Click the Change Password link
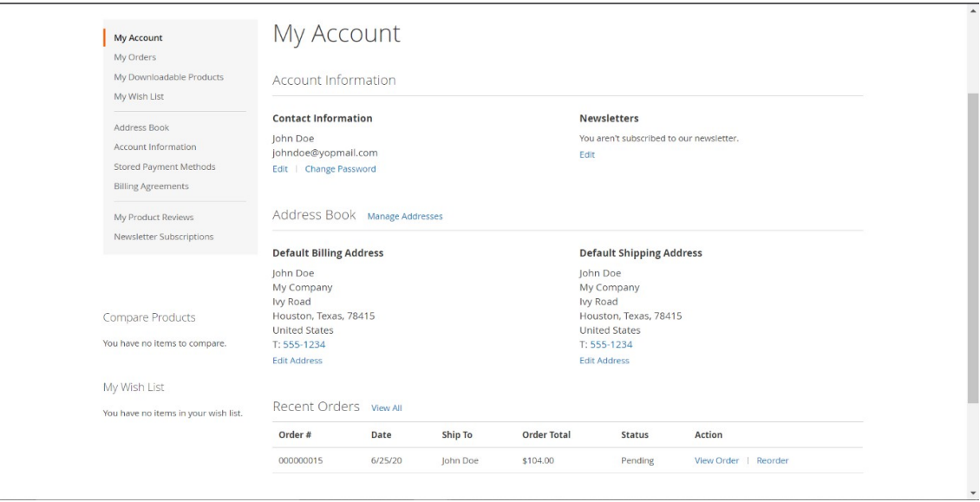Viewport: 980px width, 502px height. 340,169
